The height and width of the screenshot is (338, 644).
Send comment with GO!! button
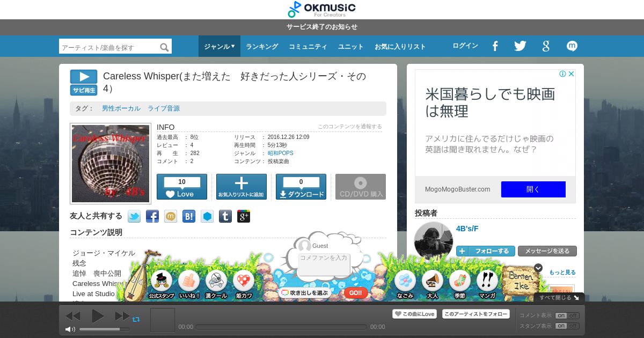356,293
